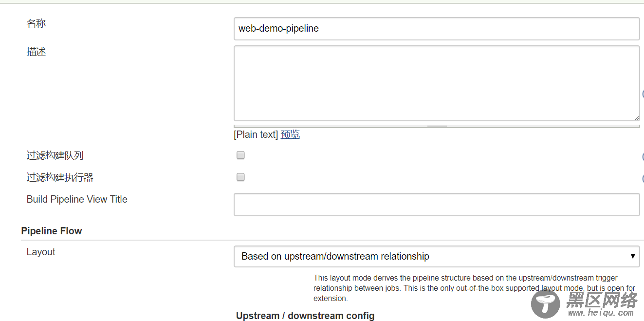Grab the description textarea corner resize handle
The image size is (644, 321).
(x=637, y=118)
